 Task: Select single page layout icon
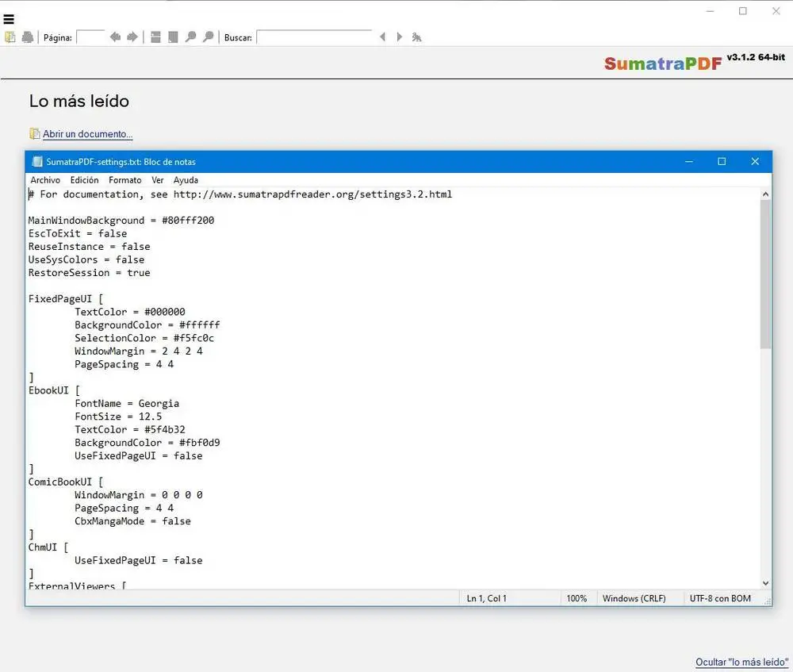point(173,37)
